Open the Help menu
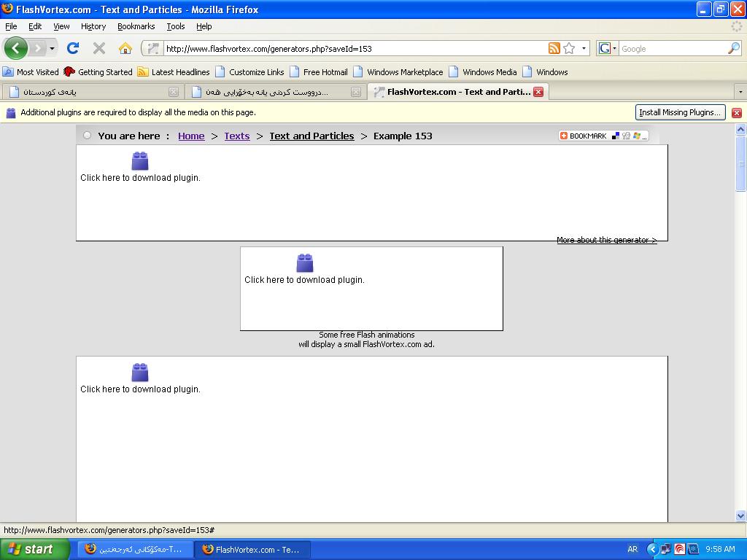Image resolution: width=747 pixels, height=560 pixels. 204,26
